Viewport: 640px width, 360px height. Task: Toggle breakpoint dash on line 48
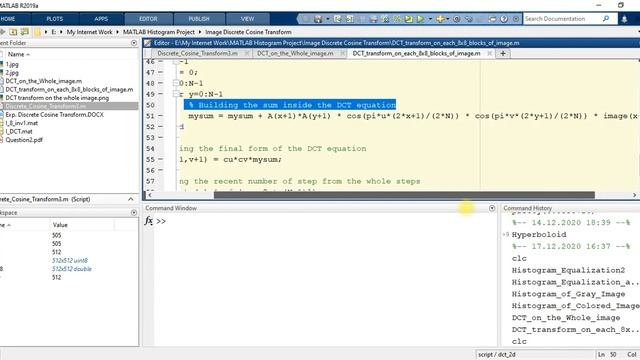pos(160,83)
